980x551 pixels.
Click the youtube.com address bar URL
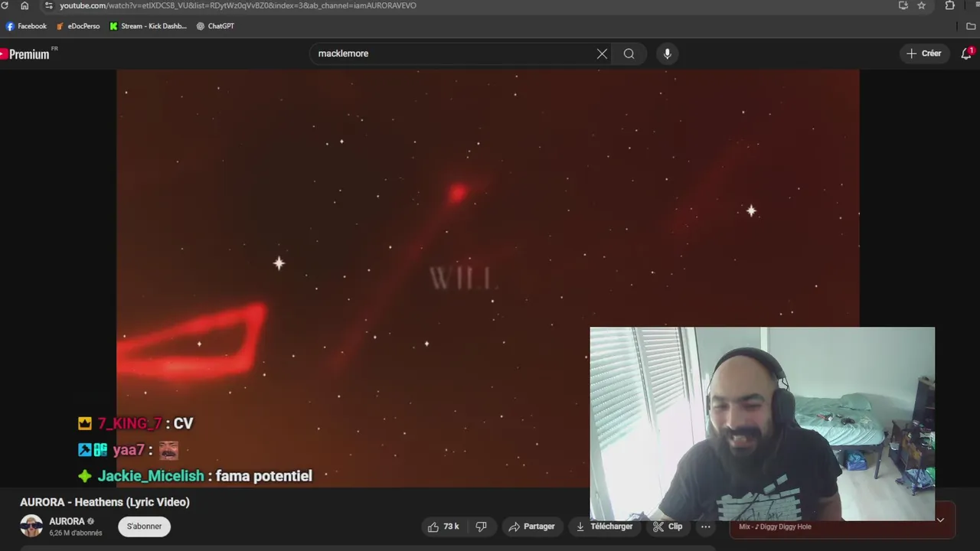238,5
